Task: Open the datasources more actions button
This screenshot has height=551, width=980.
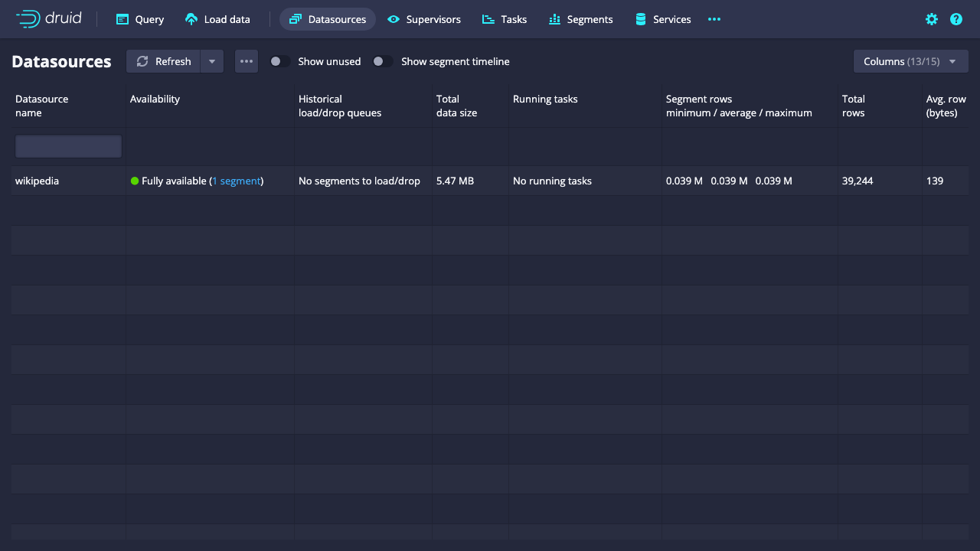Action: (247, 61)
